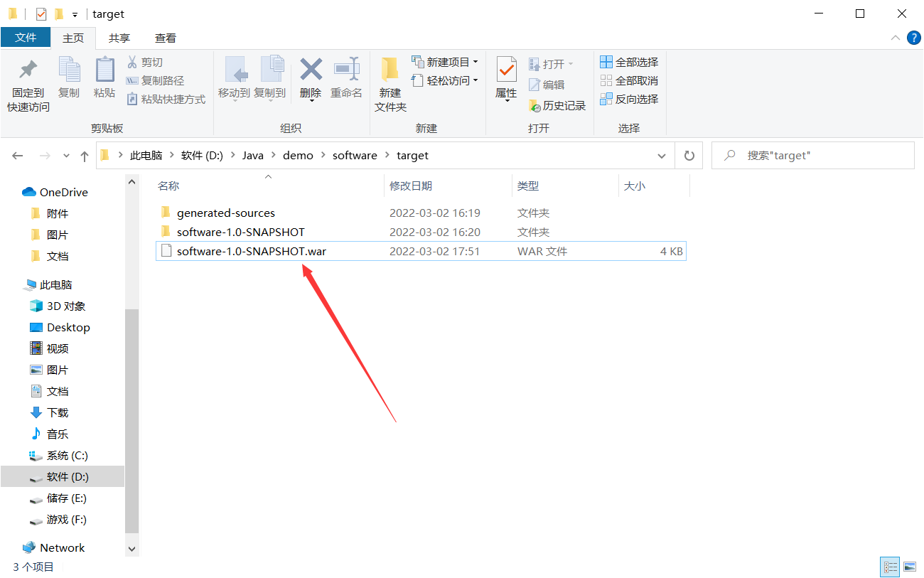Click the Paste clipboard icon
The height and width of the screenshot is (578, 924).
(x=104, y=70)
